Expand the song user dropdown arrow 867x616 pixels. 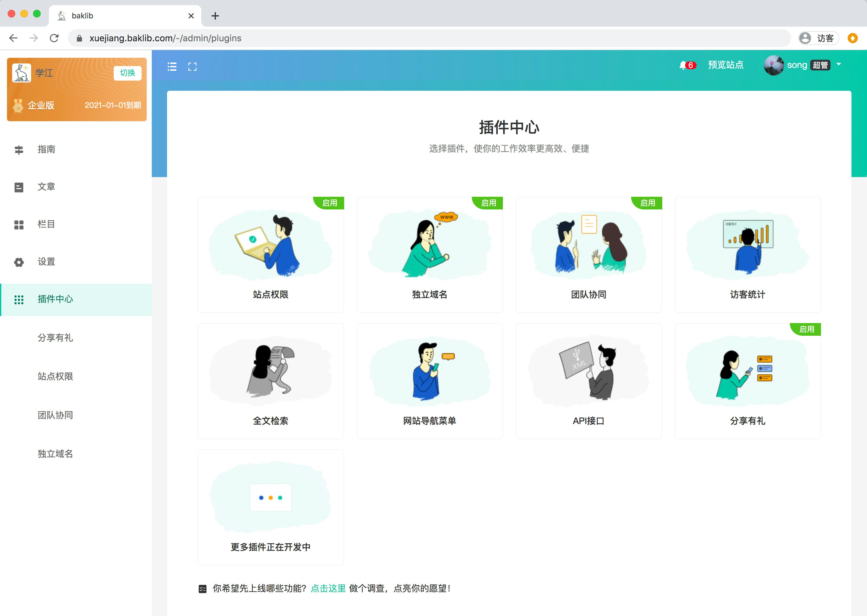pos(839,64)
